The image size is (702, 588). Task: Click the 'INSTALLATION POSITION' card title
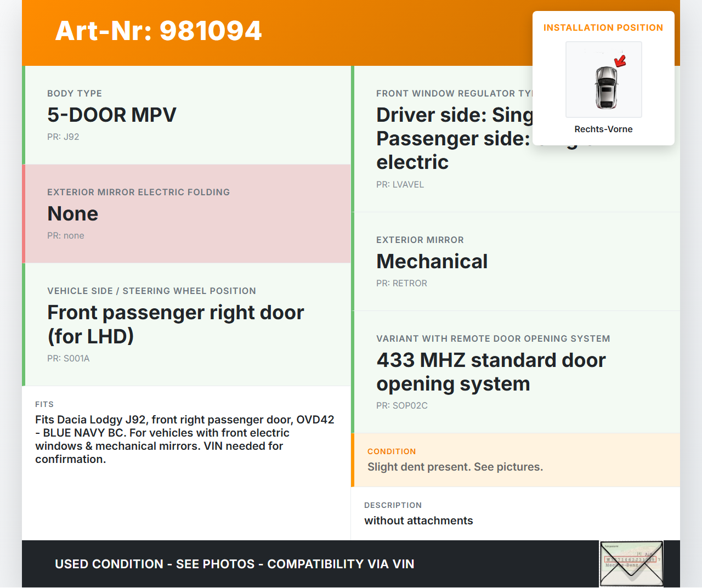pyautogui.click(x=603, y=27)
